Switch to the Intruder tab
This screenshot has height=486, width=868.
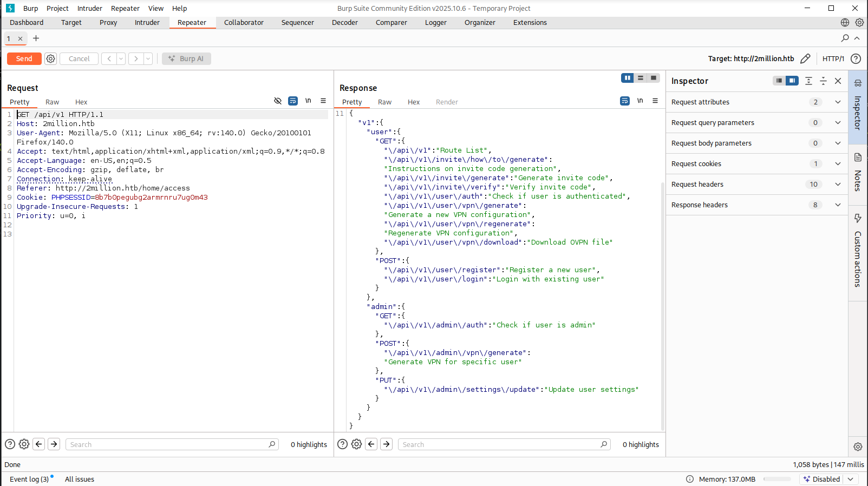[147, 22]
